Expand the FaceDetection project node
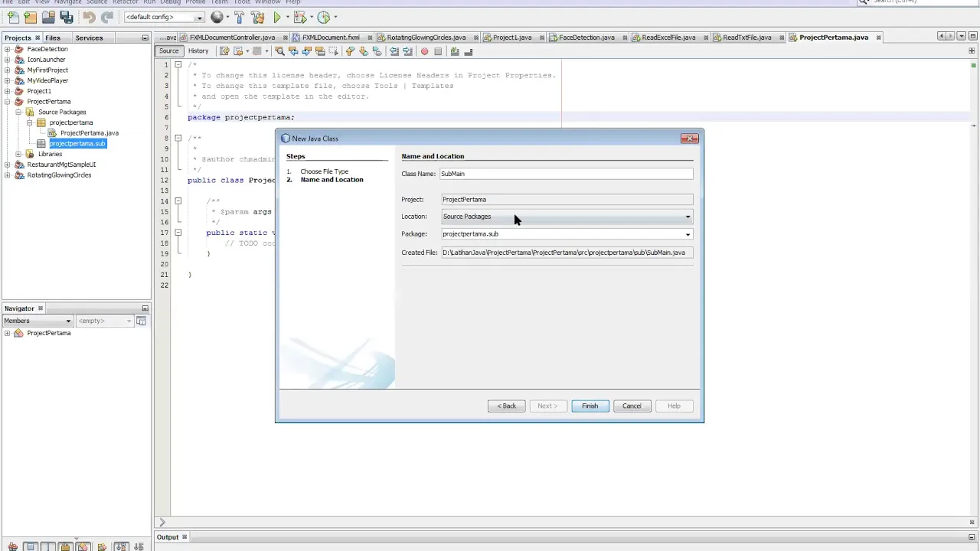This screenshot has width=980, height=551. [7, 49]
